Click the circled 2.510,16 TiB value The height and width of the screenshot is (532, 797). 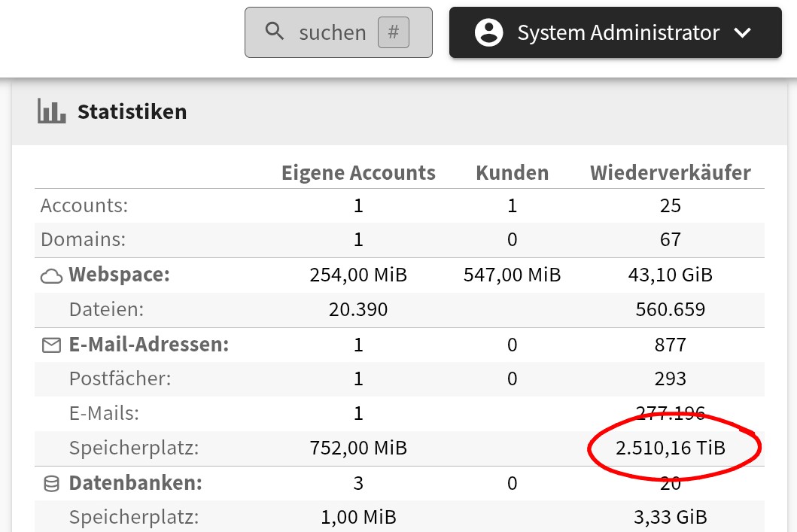[670, 448]
